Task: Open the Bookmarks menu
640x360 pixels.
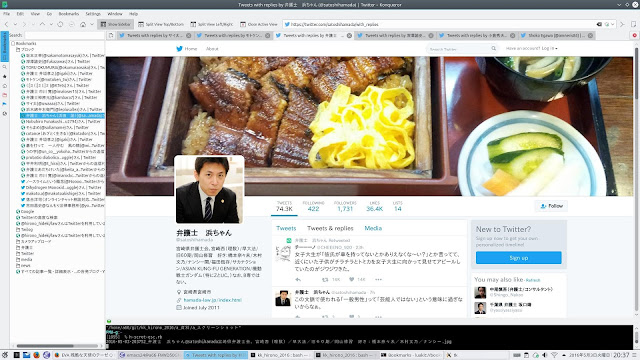Action: [x=69, y=14]
